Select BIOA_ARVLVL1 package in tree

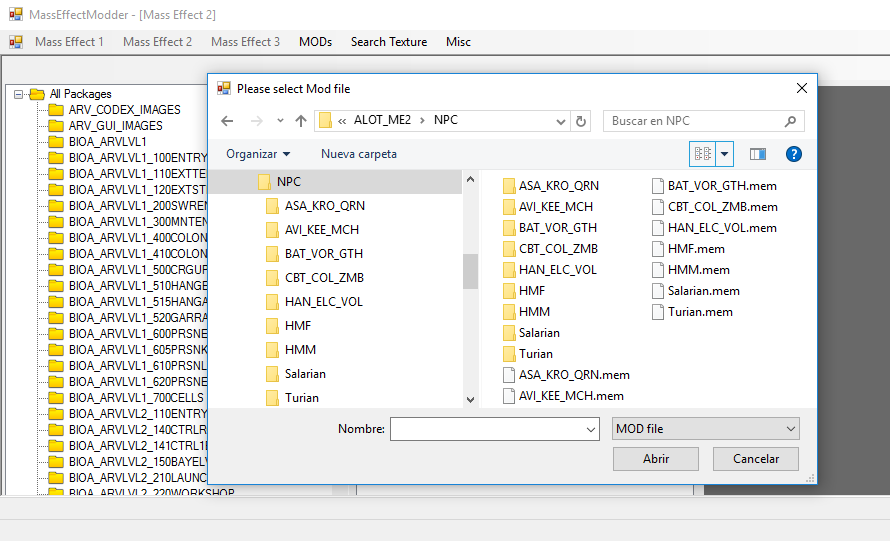coord(107,142)
